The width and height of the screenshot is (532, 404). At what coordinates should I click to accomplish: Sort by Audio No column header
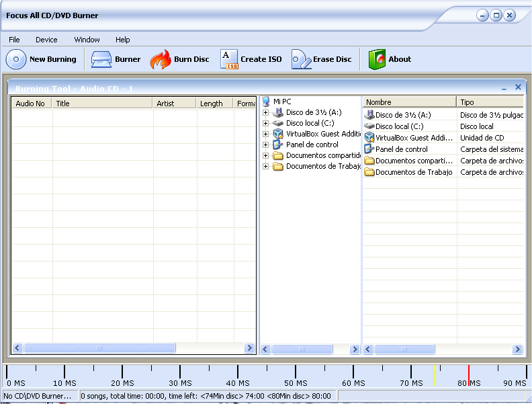click(x=32, y=104)
